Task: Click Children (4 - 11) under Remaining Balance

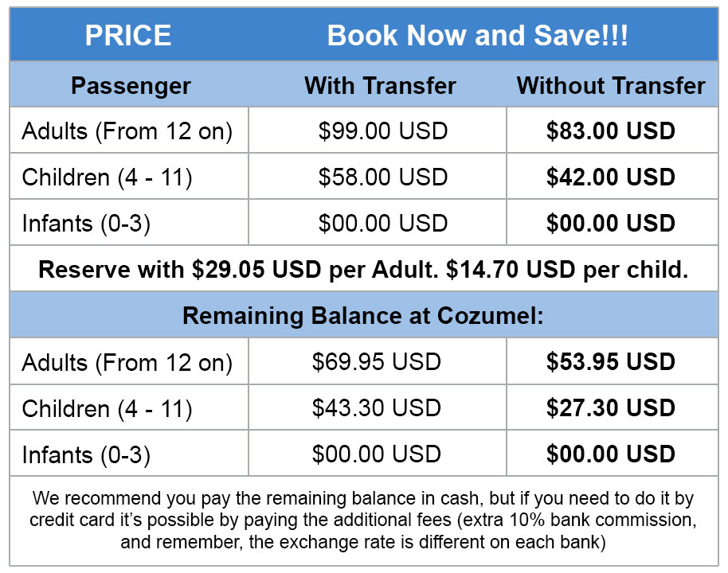Action: tap(108, 408)
